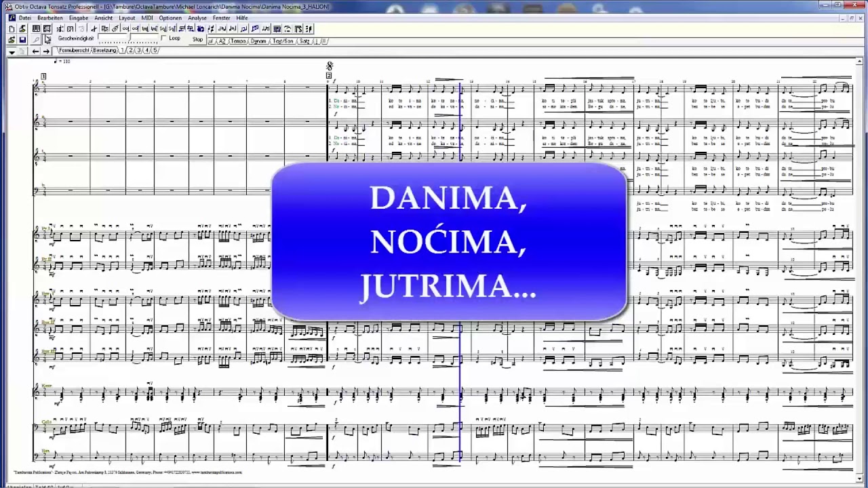Open the Analyse menu
The width and height of the screenshot is (868, 488).
[x=197, y=18]
